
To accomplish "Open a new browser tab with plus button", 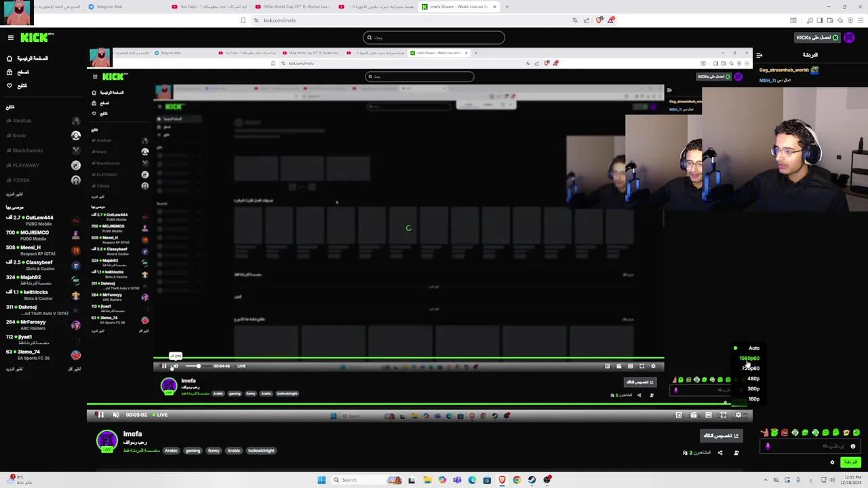I will point(507,7).
